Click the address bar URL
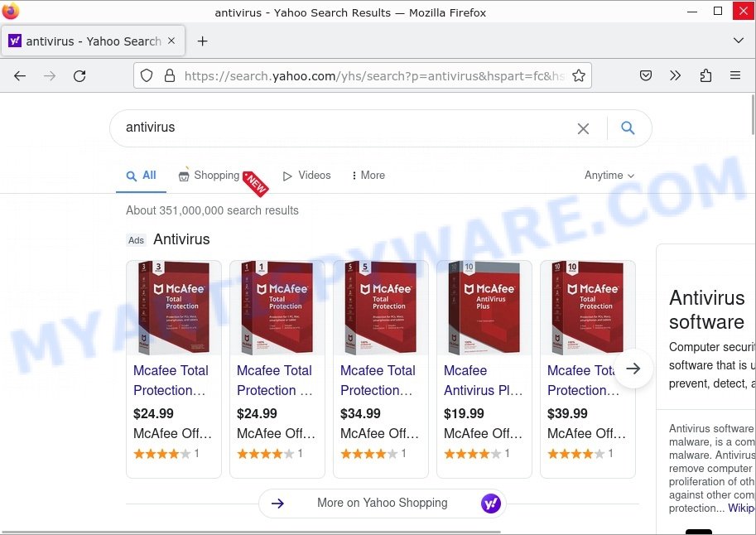 (373, 75)
